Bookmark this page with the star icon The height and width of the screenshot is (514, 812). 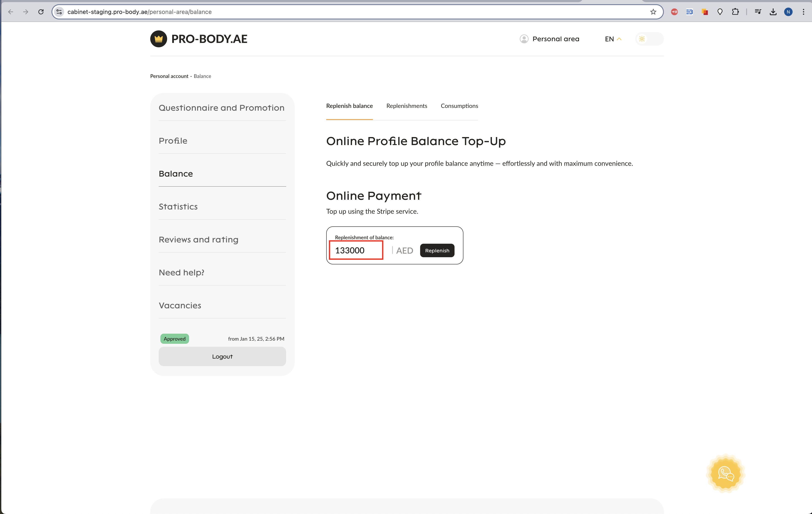(x=653, y=12)
